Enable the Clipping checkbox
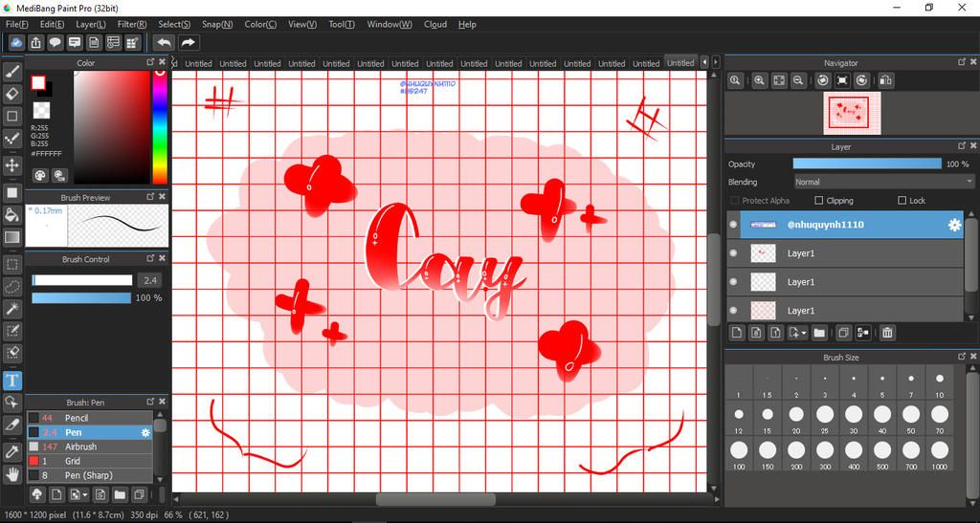This screenshot has height=523, width=980. 819,201
